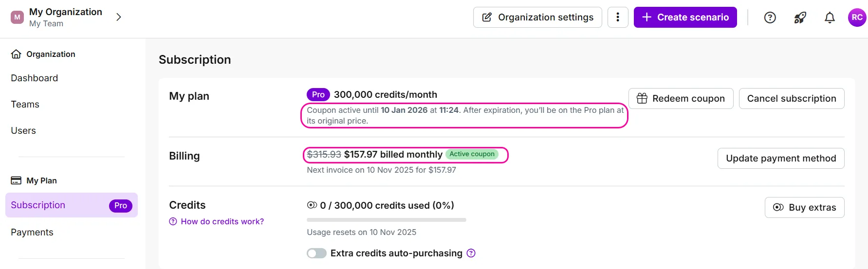This screenshot has width=868, height=269.
Task: Enable Extra credits auto-purchasing toggle
Action: click(x=316, y=253)
